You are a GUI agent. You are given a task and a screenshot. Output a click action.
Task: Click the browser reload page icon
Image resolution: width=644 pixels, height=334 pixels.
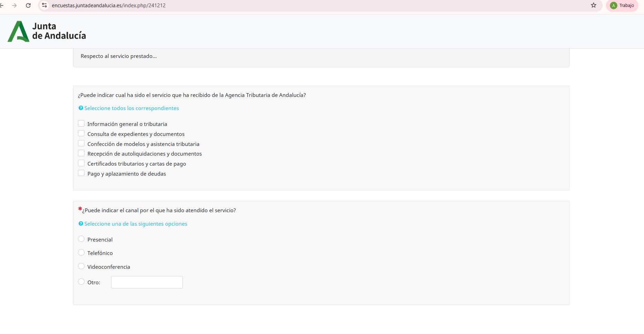click(x=28, y=6)
